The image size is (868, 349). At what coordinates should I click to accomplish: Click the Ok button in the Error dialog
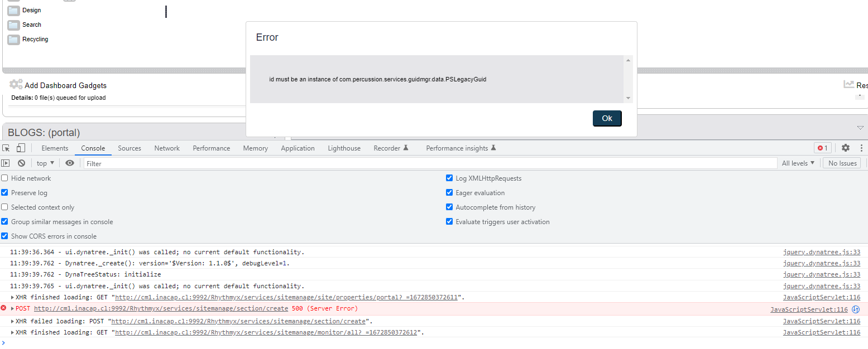[607, 118]
